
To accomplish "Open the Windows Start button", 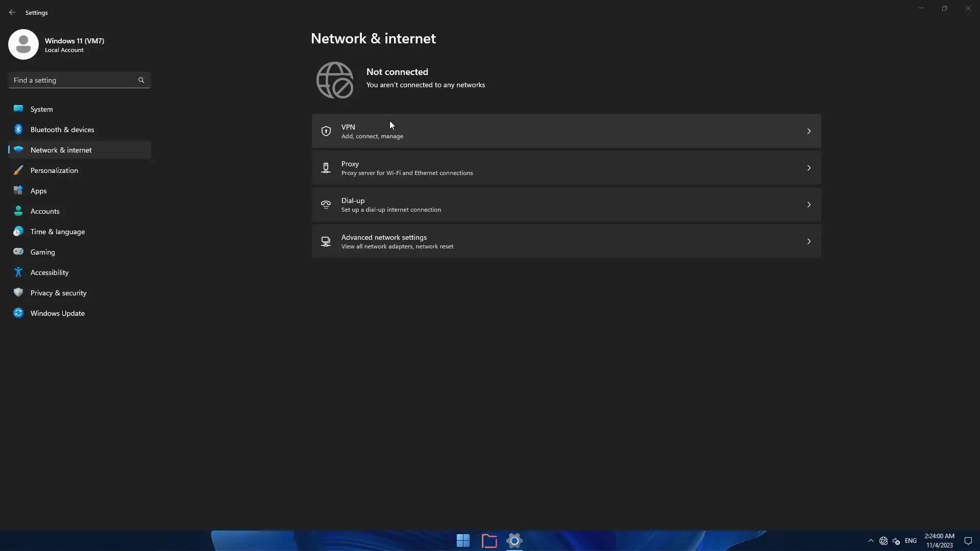I will pos(463,541).
